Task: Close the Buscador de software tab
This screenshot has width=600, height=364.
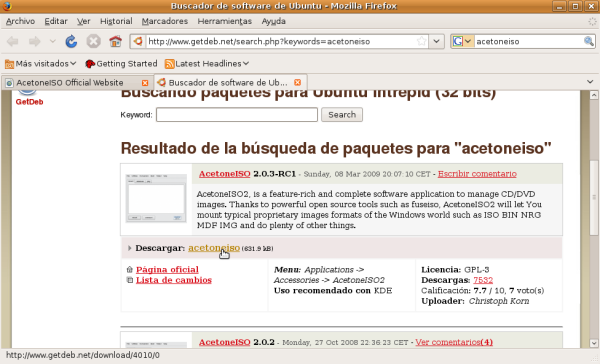Action: pos(297,82)
